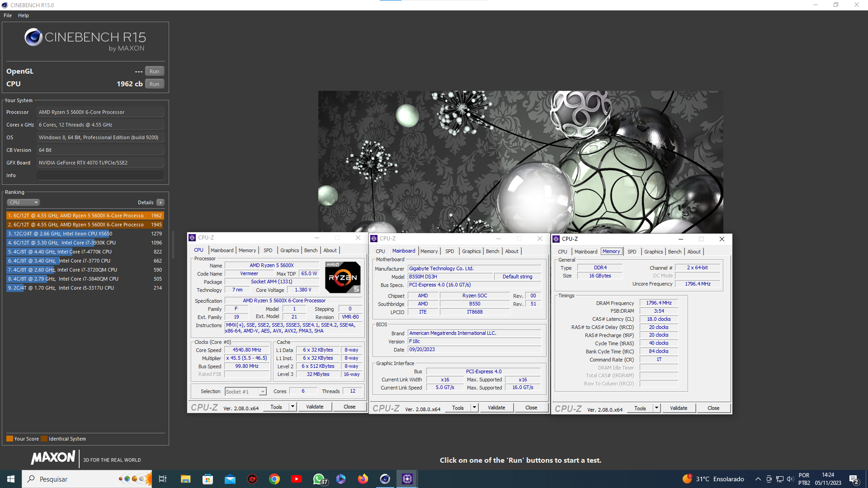Click the Info input field in Your System
868x488 pixels.
coord(100,175)
